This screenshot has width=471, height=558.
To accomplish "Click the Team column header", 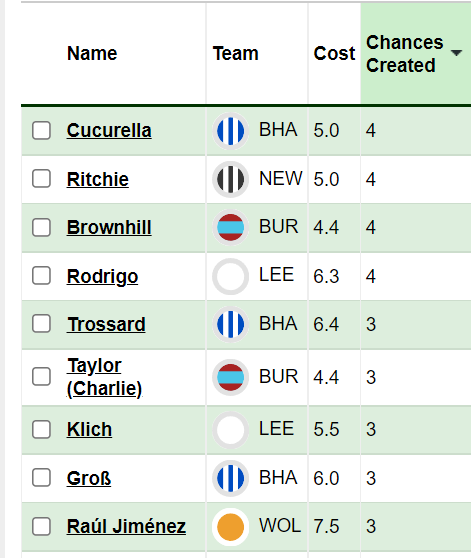I will pos(236,53).
